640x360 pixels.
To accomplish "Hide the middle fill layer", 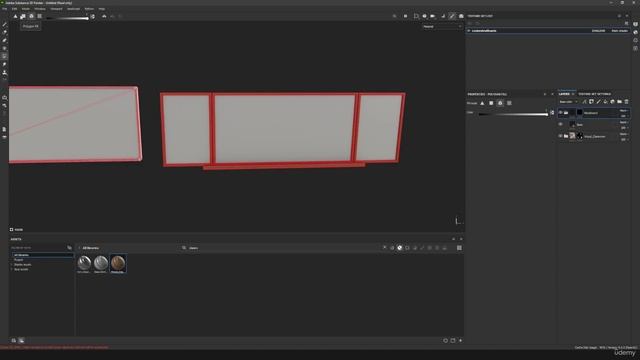I will 560,124.
